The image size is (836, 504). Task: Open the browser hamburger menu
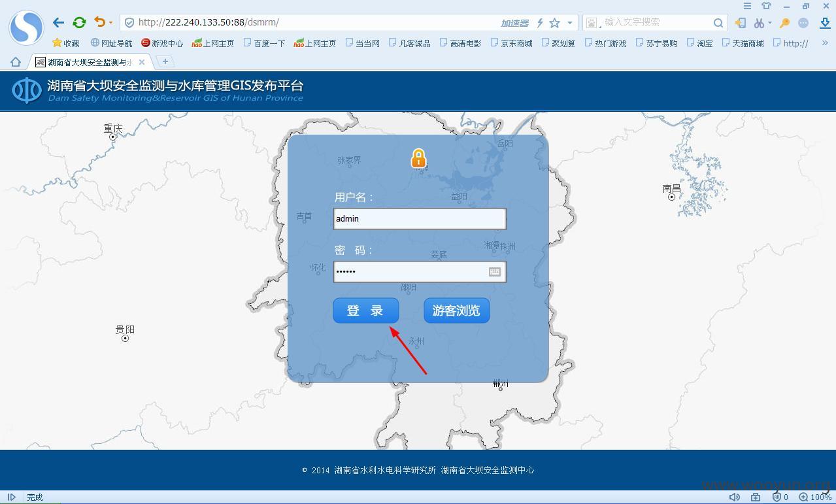click(747, 6)
